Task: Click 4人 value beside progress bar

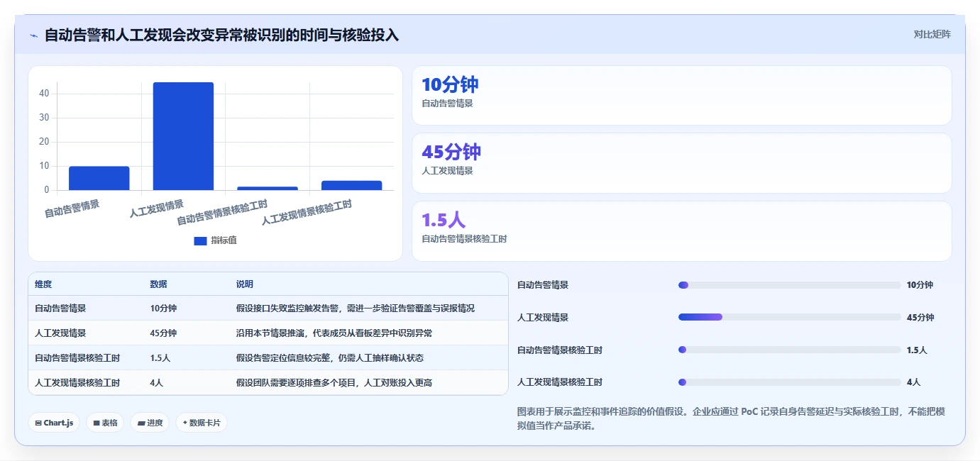Action: coord(914,382)
